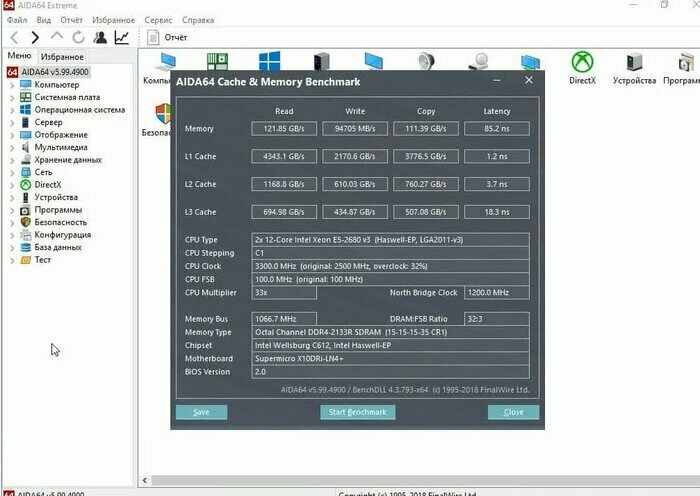The width and height of the screenshot is (700, 496).
Task: Select Сервер in the sidebar tree
Action: point(48,122)
